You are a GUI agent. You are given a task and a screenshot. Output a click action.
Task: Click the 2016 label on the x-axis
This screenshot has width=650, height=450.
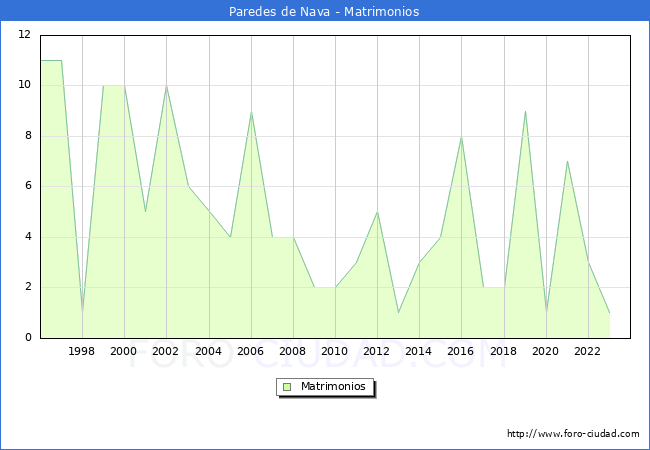[x=461, y=351]
